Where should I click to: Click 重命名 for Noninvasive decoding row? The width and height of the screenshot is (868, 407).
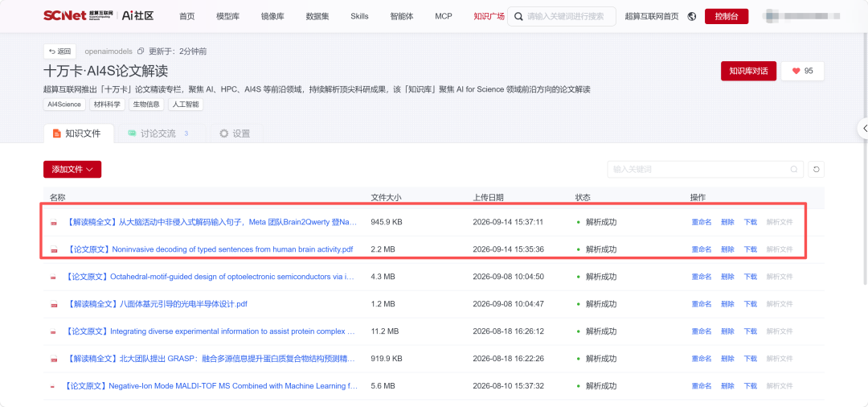702,249
